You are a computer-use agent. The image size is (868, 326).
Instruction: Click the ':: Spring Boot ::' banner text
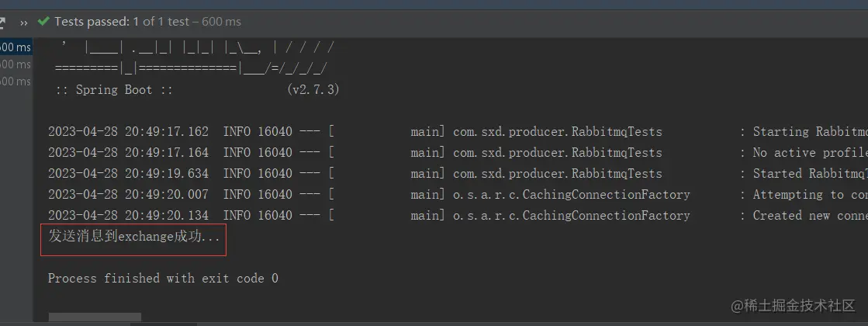[x=114, y=90]
